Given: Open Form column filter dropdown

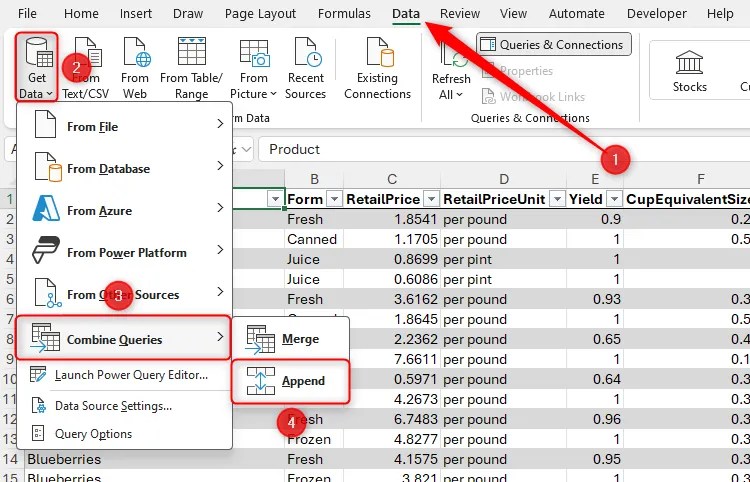Looking at the screenshot, I should pyautogui.click(x=334, y=199).
